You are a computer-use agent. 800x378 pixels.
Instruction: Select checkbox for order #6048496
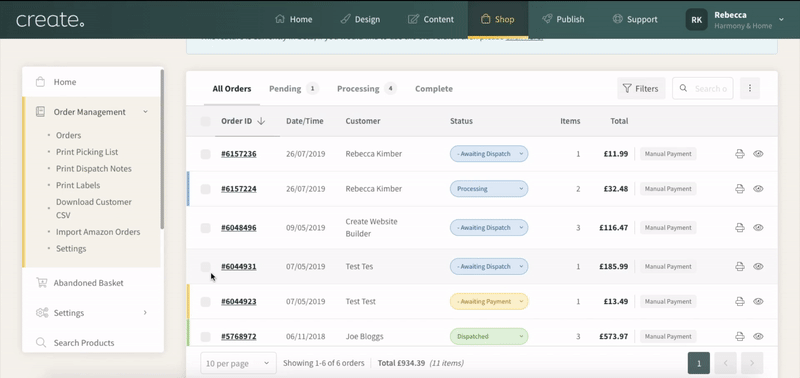205,228
